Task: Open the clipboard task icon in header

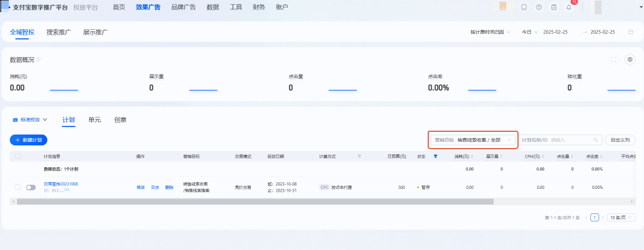Action: tap(554, 7)
